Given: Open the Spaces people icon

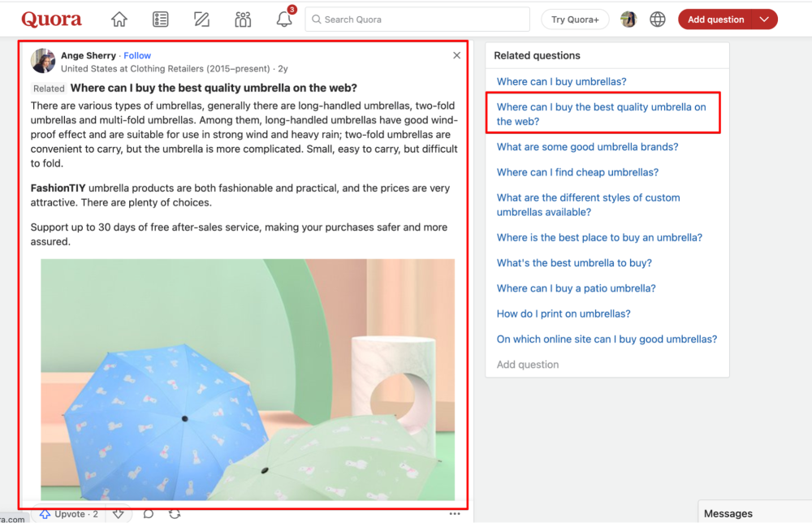Looking at the screenshot, I should tap(243, 19).
